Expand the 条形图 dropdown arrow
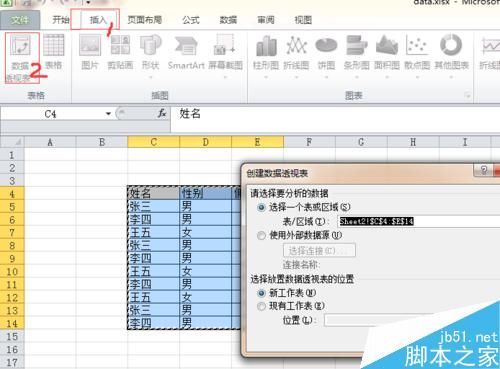The height and width of the screenshot is (369, 500). tap(356, 77)
